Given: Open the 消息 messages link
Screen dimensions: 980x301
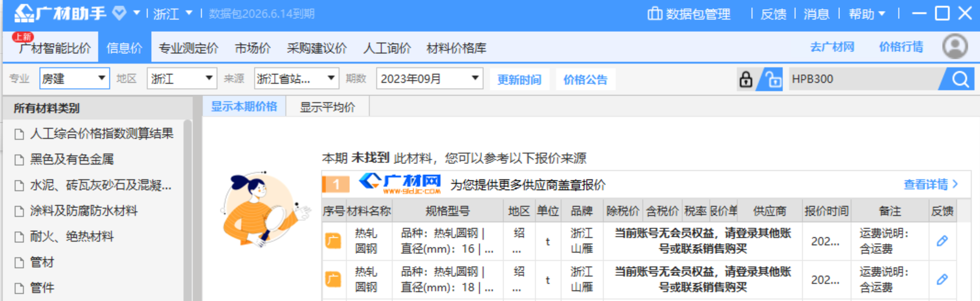Looking at the screenshot, I should [816, 13].
